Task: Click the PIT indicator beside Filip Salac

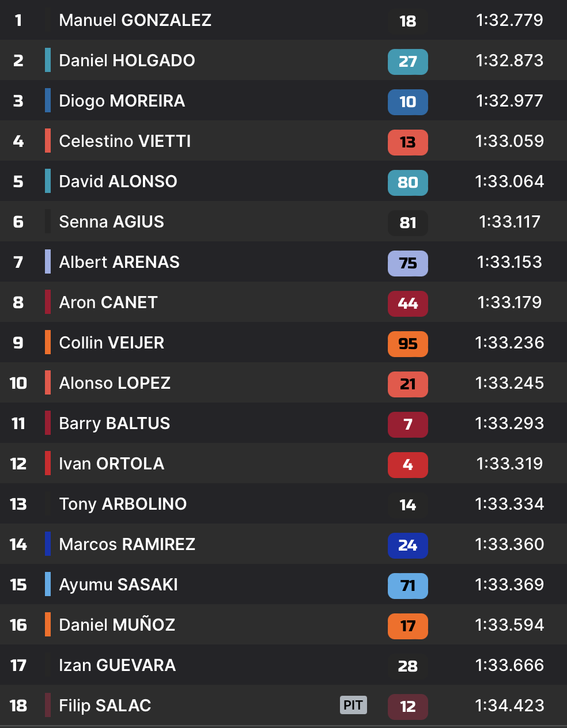Action: click(x=353, y=705)
